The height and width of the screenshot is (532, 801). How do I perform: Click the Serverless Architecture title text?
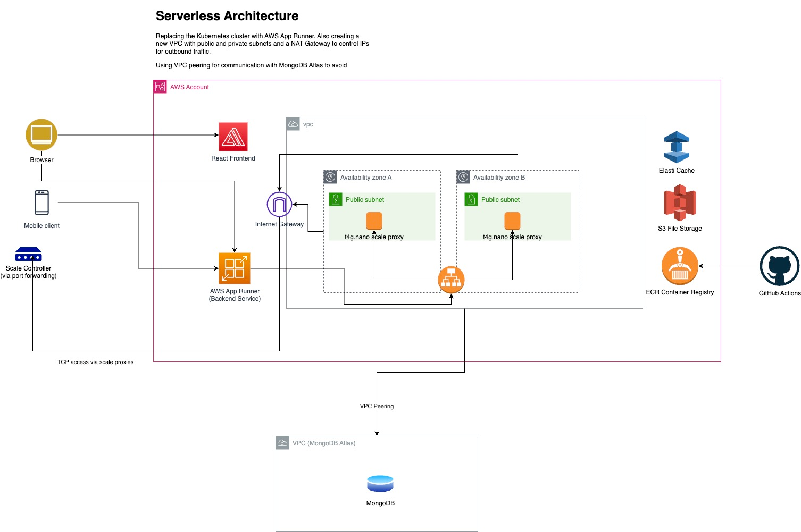tap(227, 15)
